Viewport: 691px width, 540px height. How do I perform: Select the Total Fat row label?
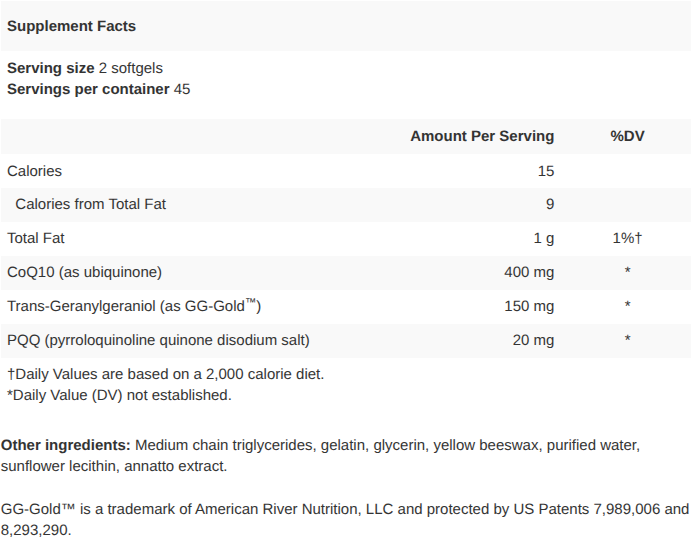point(36,238)
